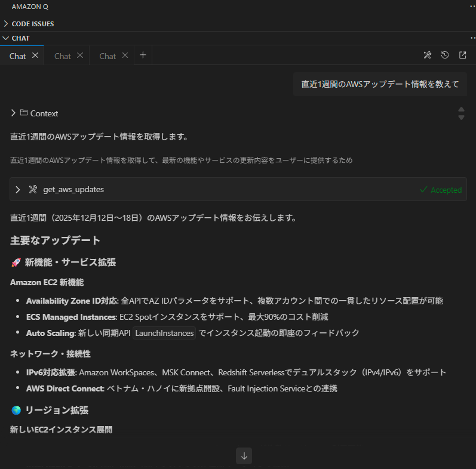
Task: Click the down arrow next to Context
Action: (461, 118)
